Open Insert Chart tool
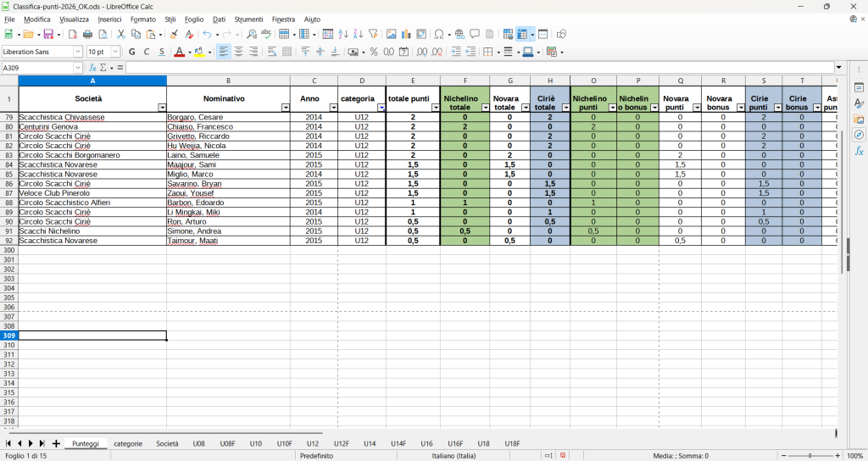This screenshot has height=461, width=868. 406,35
